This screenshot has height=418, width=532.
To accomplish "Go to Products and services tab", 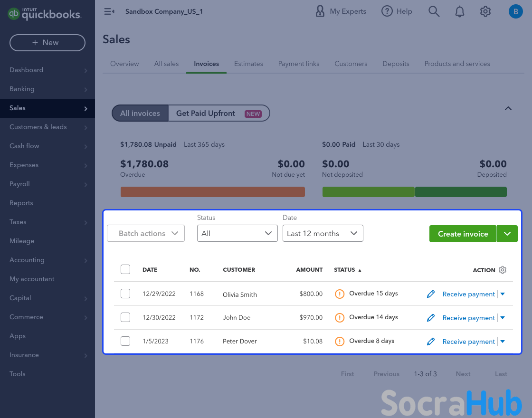I will (457, 64).
